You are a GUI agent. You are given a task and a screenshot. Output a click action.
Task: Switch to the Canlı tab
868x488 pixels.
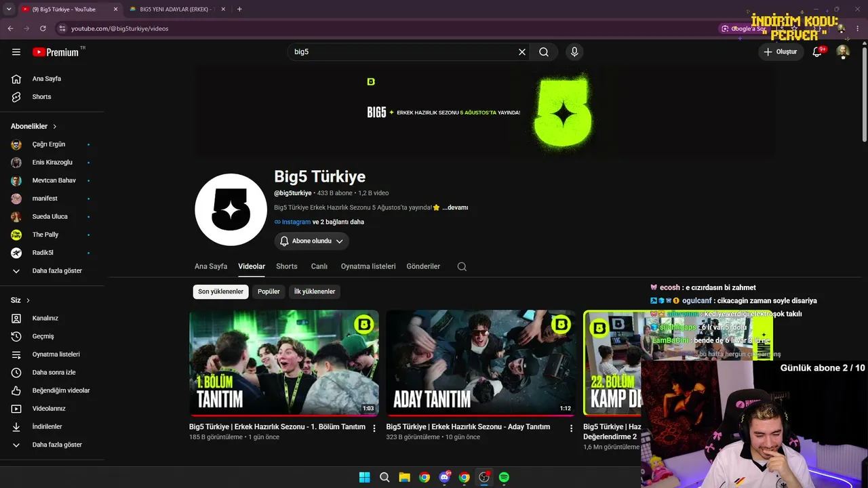(x=319, y=266)
